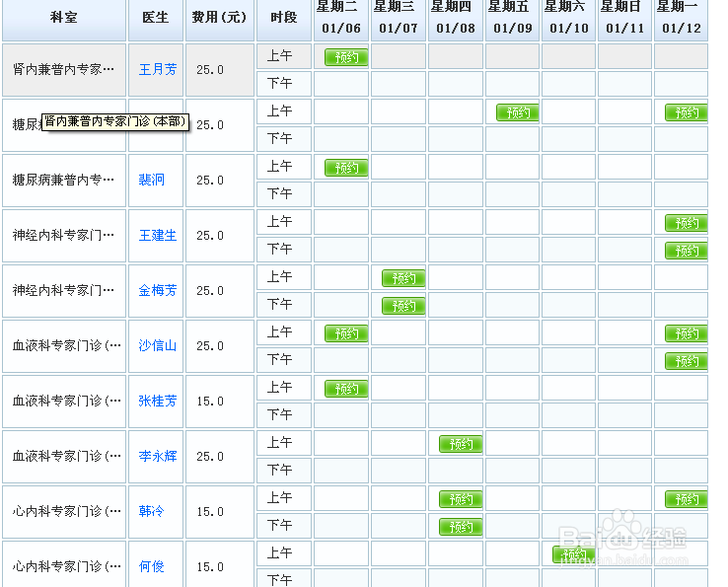Image resolution: width=728 pixels, height=587 pixels.
Task: Select the 肾内兼普内专家 department cell
Action: (x=63, y=70)
